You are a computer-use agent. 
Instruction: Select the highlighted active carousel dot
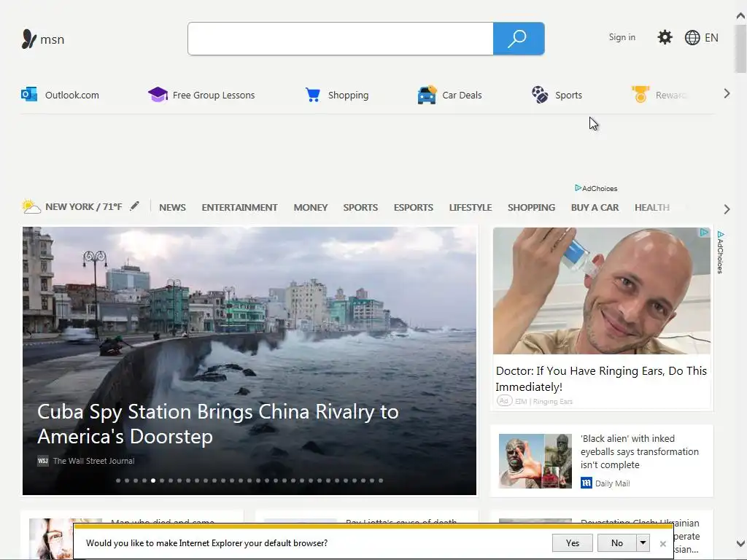click(153, 481)
